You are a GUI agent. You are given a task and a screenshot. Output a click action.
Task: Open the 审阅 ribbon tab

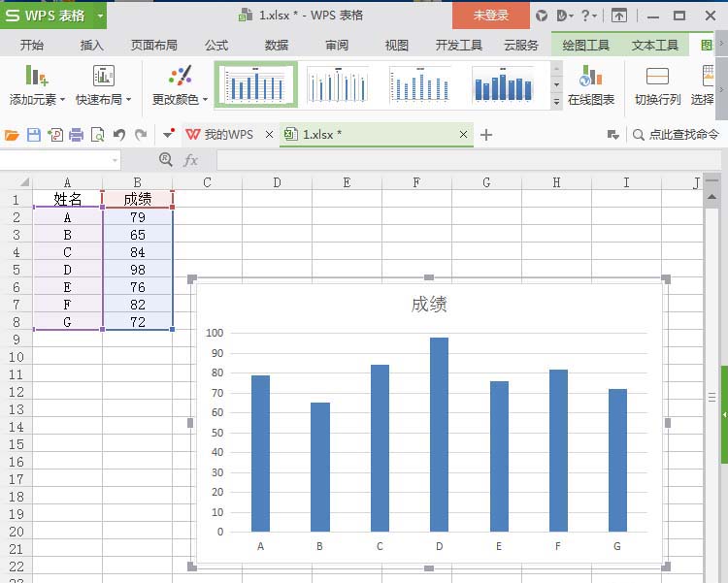tap(337, 45)
